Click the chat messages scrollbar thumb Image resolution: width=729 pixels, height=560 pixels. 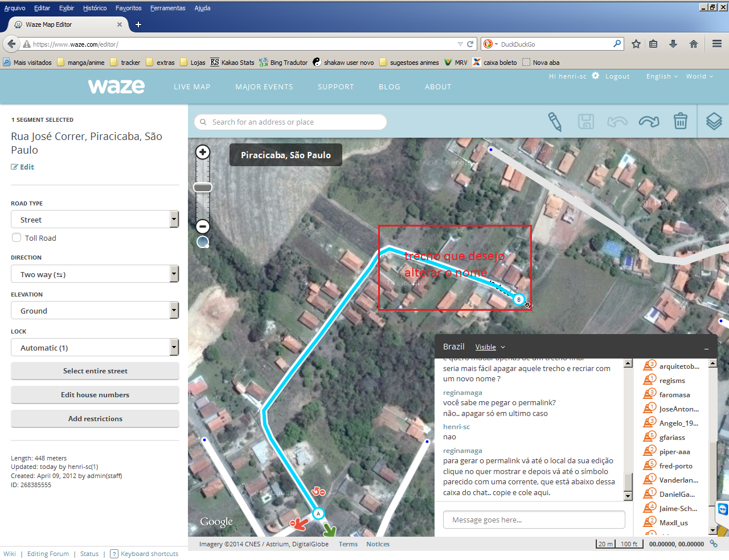(628, 481)
